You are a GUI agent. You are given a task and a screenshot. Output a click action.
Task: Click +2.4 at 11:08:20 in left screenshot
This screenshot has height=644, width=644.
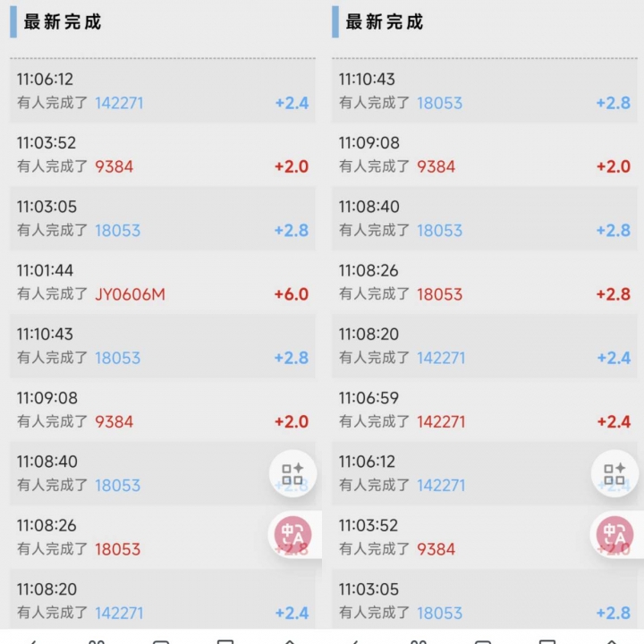point(292,614)
